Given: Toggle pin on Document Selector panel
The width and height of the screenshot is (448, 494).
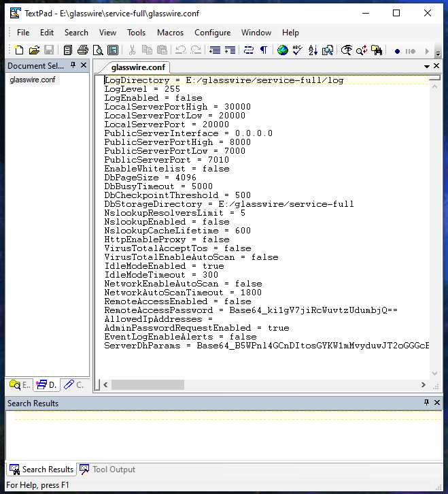Looking at the screenshot, I should pos(73,65).
